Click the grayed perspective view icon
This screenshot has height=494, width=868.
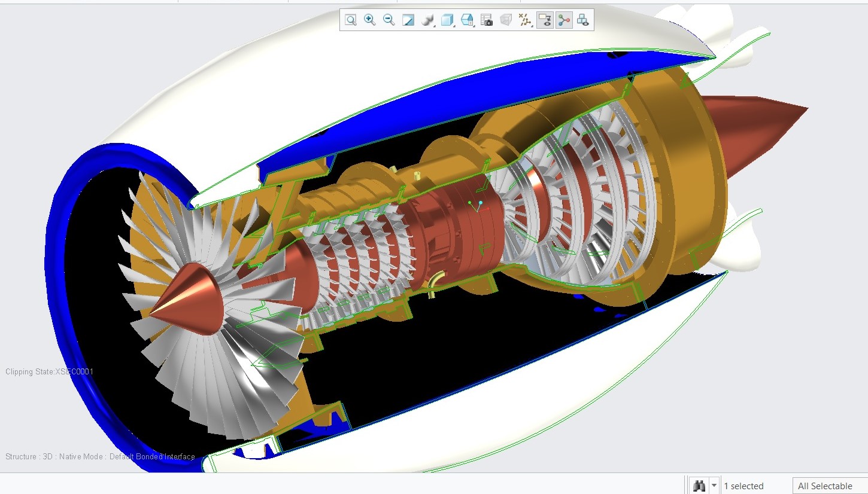[x=506, y=20]
